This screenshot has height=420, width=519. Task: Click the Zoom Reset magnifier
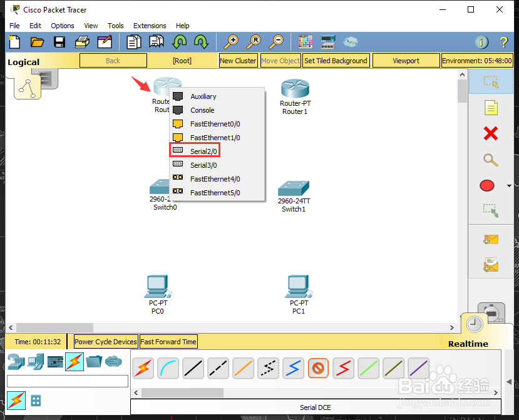(254, 42)
